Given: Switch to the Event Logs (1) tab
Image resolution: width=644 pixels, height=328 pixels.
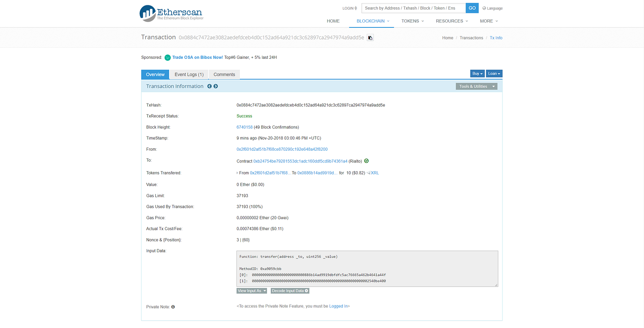Looking at the screenshot, I should point(189,75).
